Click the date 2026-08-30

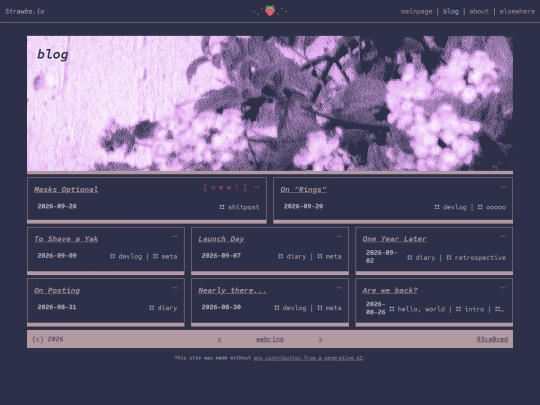click(221, 307)
